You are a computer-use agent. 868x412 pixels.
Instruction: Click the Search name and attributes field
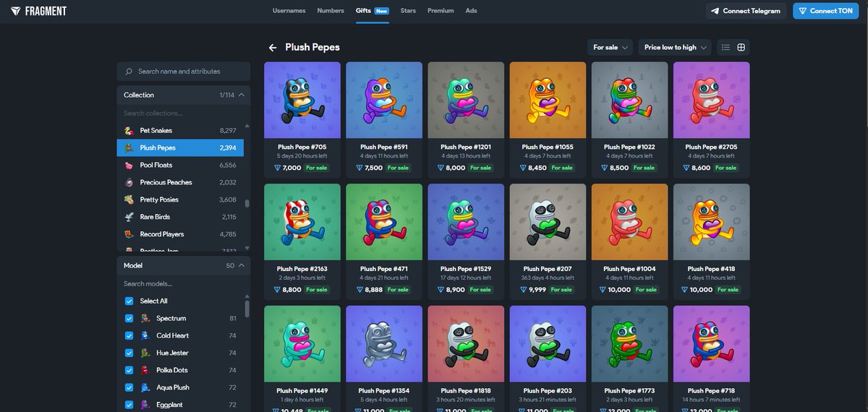coord(184,72)
